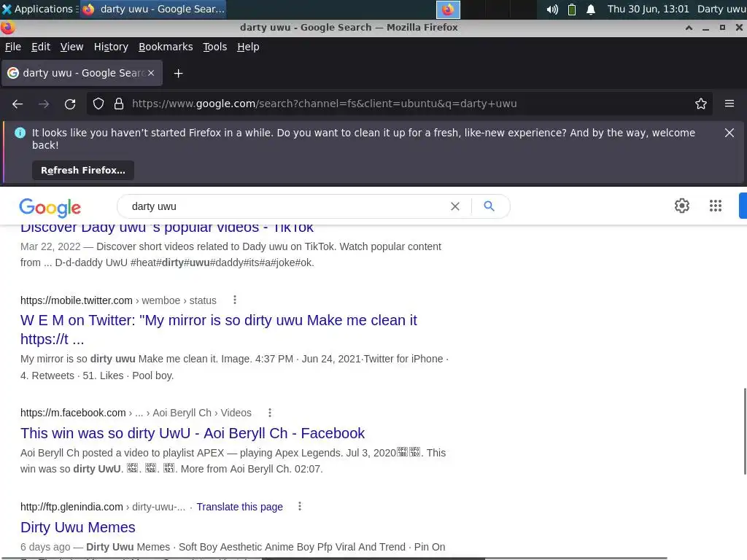Select the darty uwu Google Search tab

click(82, 73)
